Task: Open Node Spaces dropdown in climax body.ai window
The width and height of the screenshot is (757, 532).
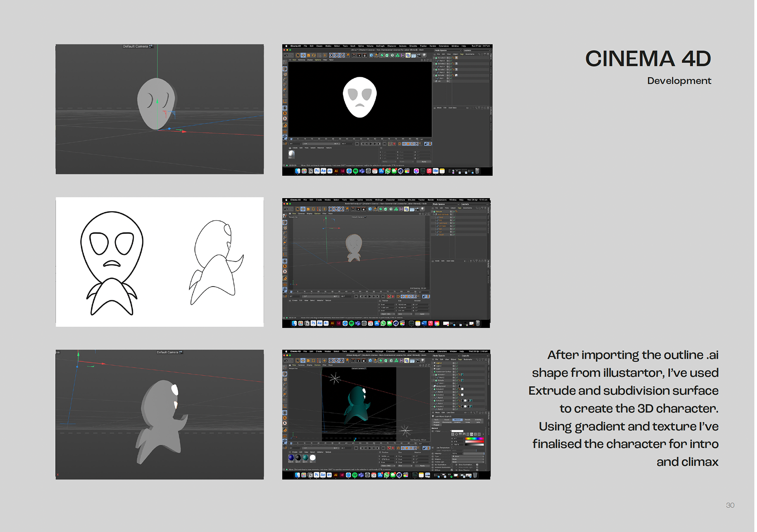Action: click(x=446, y=356)
